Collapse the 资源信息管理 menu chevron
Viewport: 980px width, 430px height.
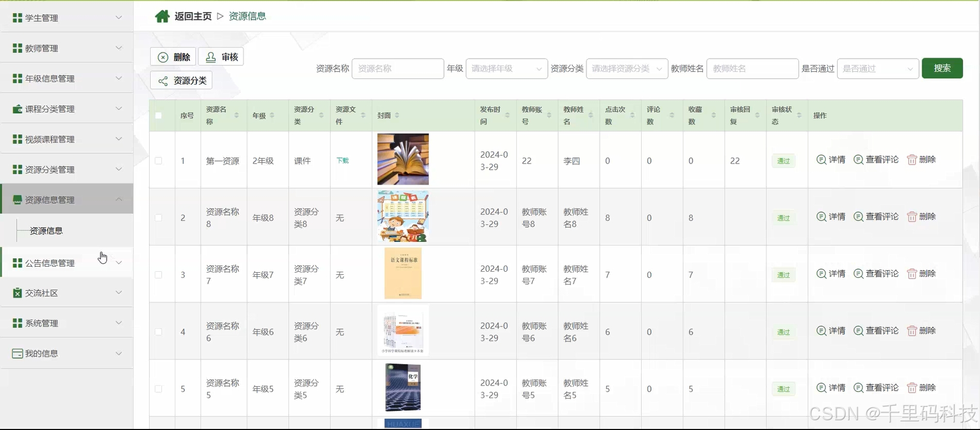click(119, 199)
